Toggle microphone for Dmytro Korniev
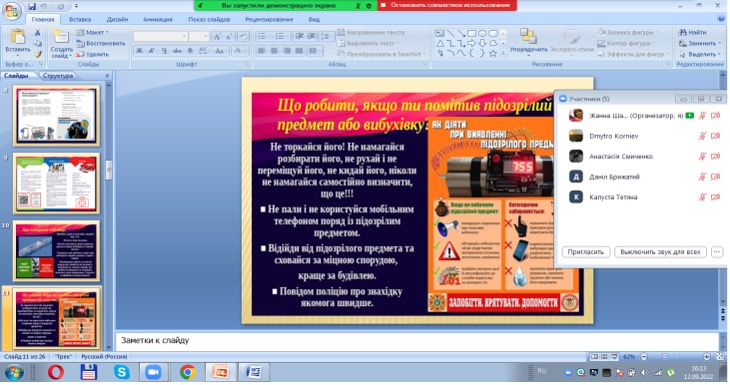730x385 pixels. [x=702, y=136]
